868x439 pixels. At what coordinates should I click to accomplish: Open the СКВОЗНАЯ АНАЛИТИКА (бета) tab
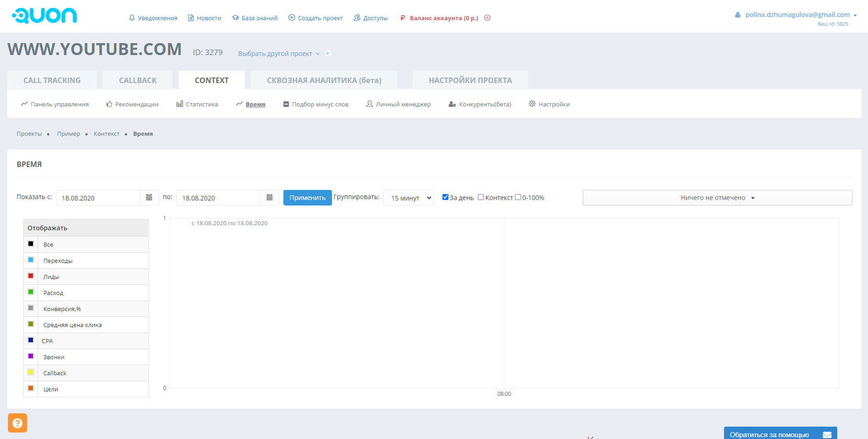coord(324,80)
